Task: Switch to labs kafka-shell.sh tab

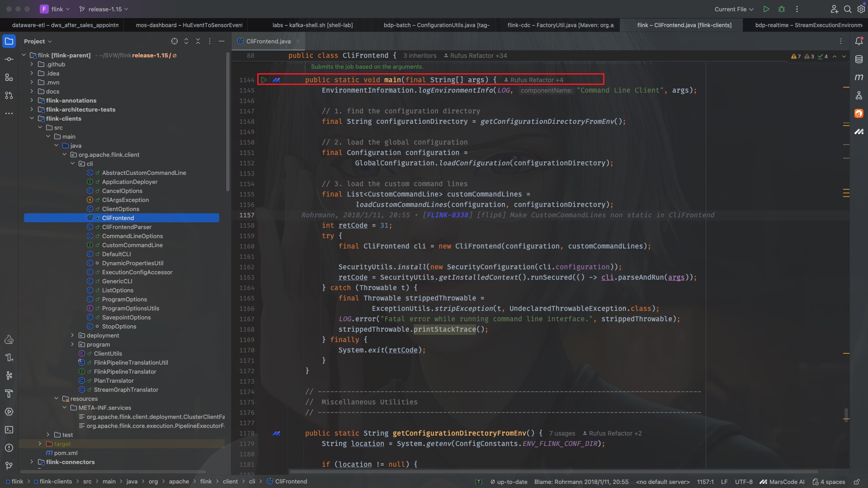Action: [x=312, y=25]
